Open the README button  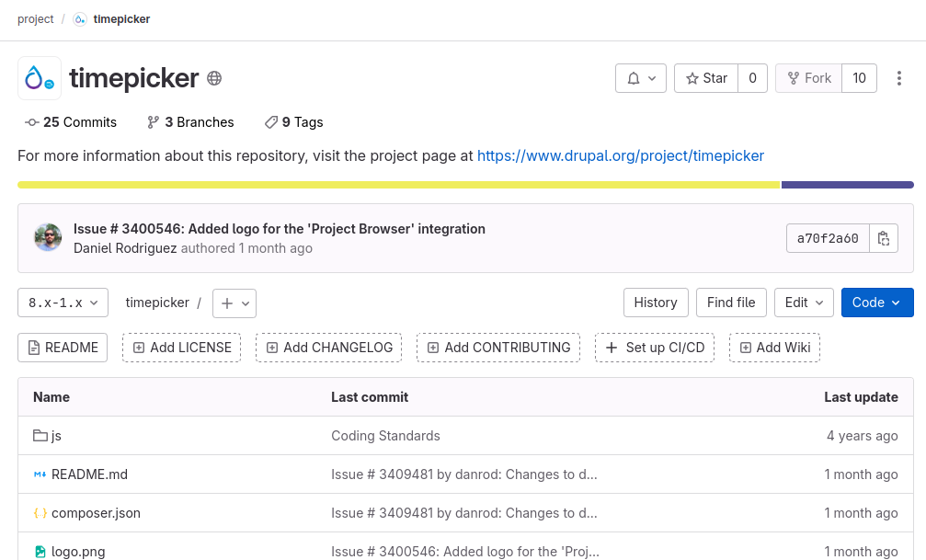[63, 348]
